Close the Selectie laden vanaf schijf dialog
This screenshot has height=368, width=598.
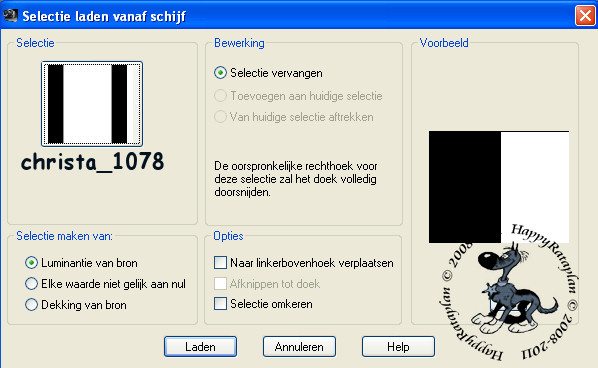[585, 16]
